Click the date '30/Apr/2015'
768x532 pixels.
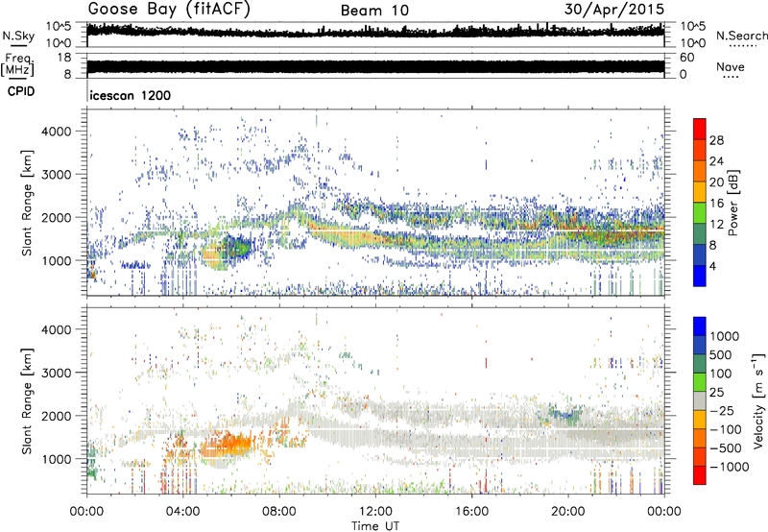[614, 10]
